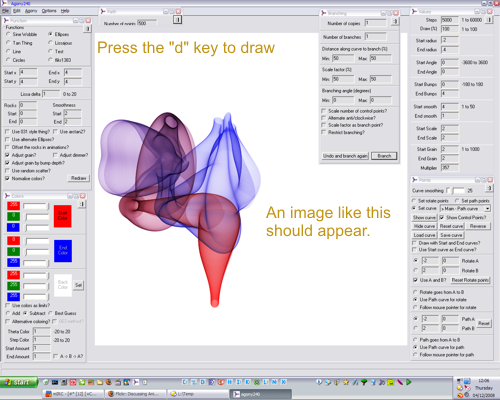500x400 pixels.
Task: Open the Set curve dropdown list
Action: (x=487, y=209)
